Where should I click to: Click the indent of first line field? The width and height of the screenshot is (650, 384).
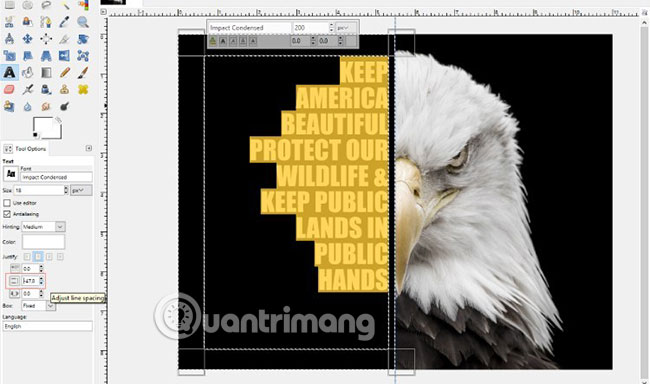click(x=30, y=269)
